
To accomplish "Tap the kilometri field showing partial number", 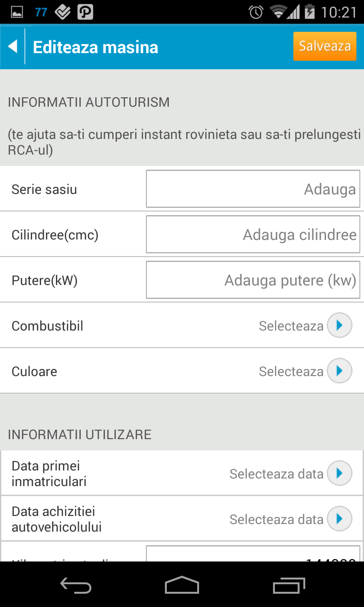I will coord(253,555).
